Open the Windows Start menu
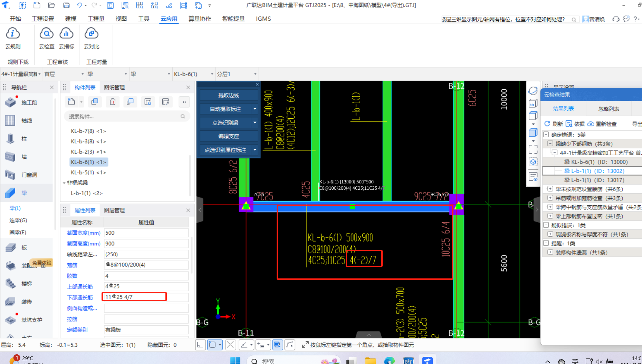This screenshot has width=642, height=364. [235, 361]
